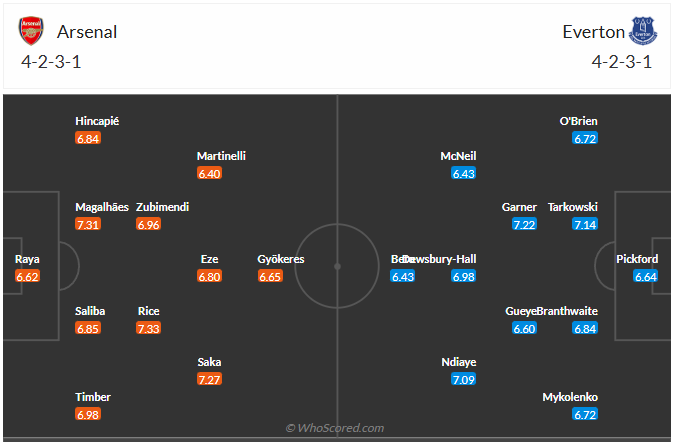Open Saka's 7.27 rating badge
Image resolution: width=674 pixels, height=442 pixels.
click(210, 380)
